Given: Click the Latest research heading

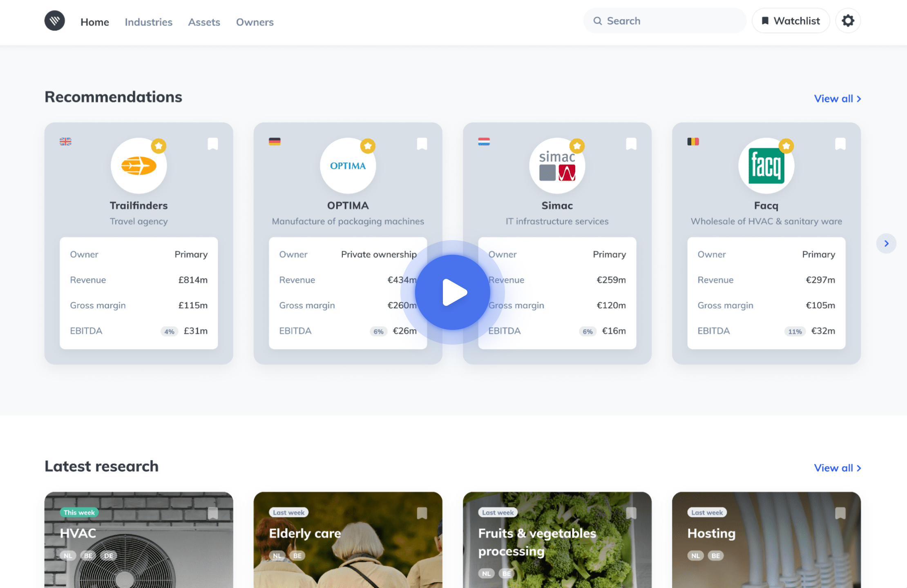Looking at the screenshot, I should coord(102,466).
